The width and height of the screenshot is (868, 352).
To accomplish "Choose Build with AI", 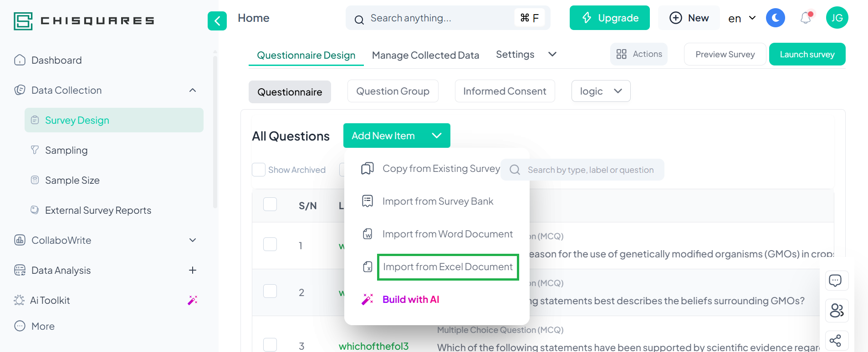I will 411,299.
